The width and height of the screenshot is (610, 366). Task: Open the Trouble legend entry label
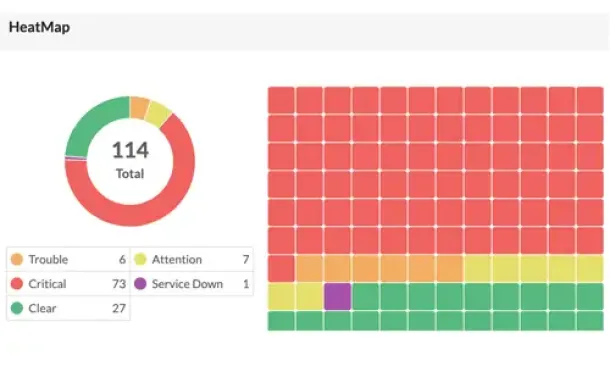coord(48,259)
